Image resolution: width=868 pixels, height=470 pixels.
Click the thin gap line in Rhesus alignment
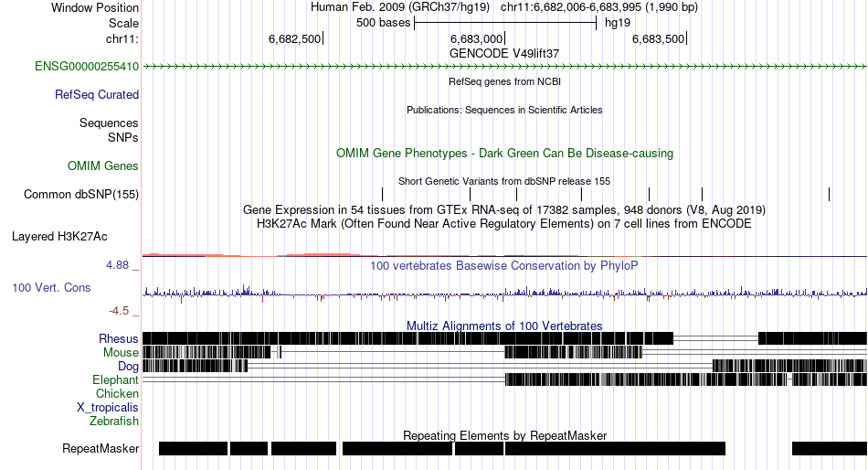click(715, 338)
